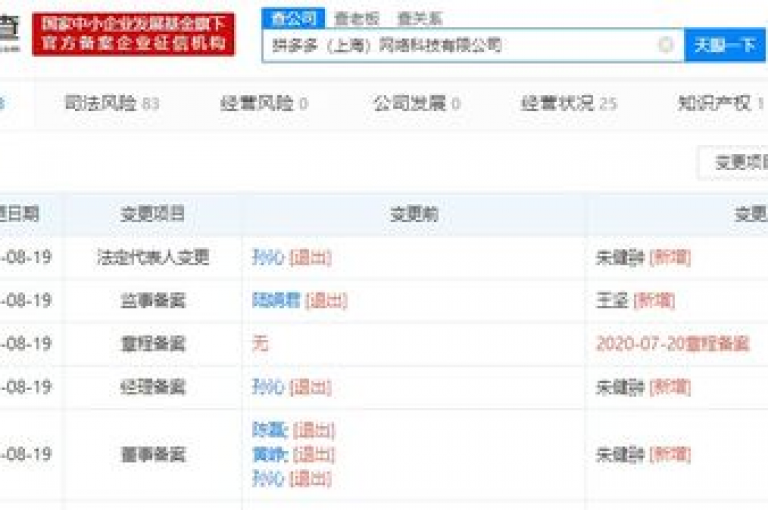Open 孙沁 link in 法定代表人变更 row
This screenshot has height=510, width=768.
268,257
